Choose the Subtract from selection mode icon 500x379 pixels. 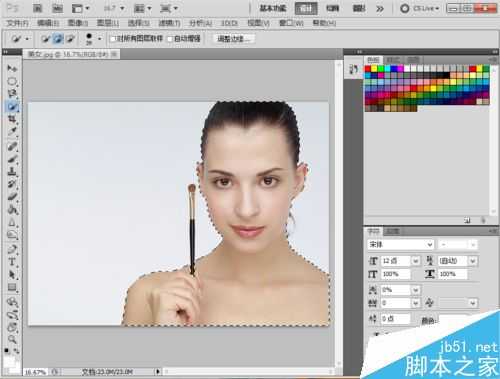point(70,39)
